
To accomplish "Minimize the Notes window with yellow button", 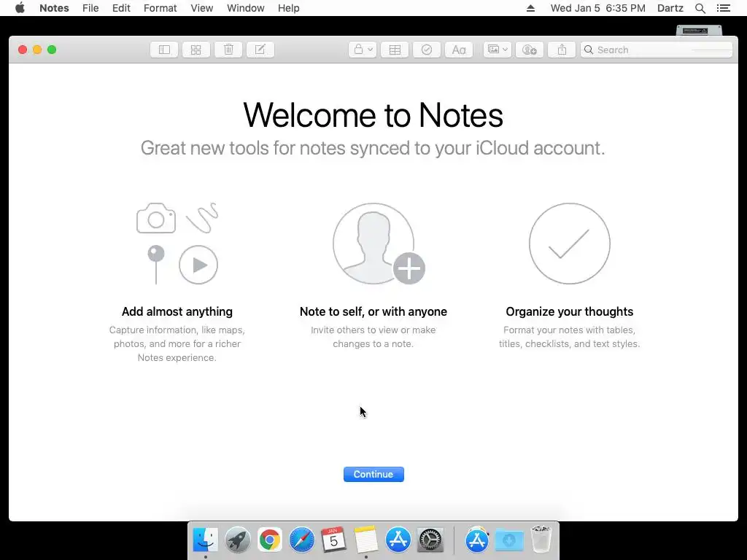I will (x=37, y=50).
